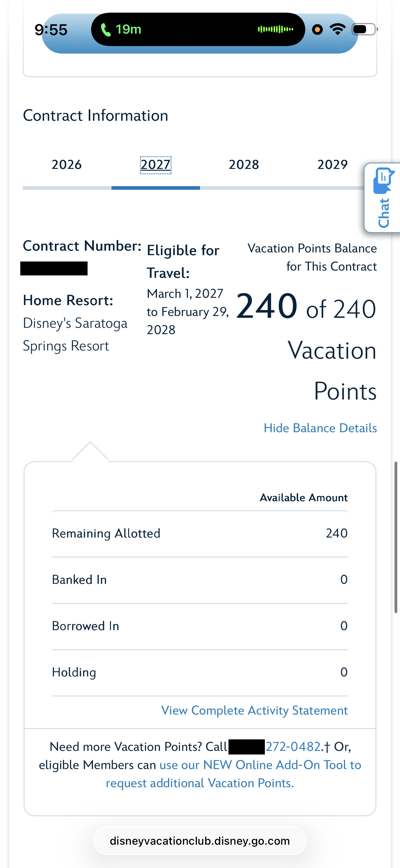Click the page scrollbar thumb
400x868 pixels.
(x=396, y=538)
